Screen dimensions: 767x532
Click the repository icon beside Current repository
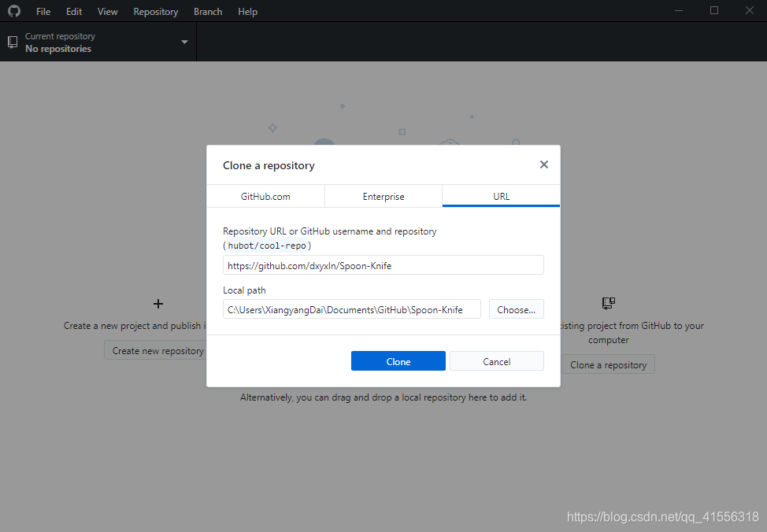point(13,42)
